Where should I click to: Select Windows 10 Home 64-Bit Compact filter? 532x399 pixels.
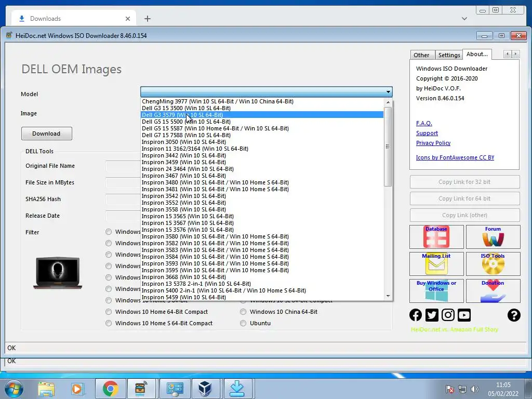[x=156, y=312]
